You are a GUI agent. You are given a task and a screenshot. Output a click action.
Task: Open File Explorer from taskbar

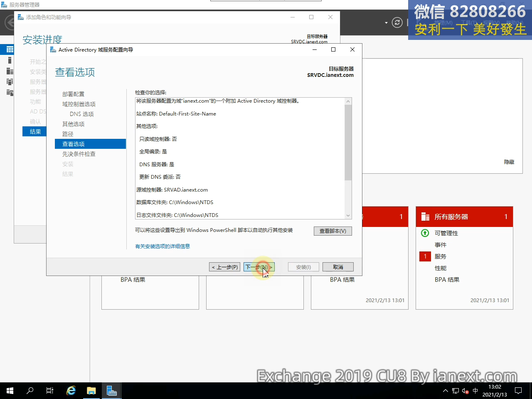pos(91,391)
